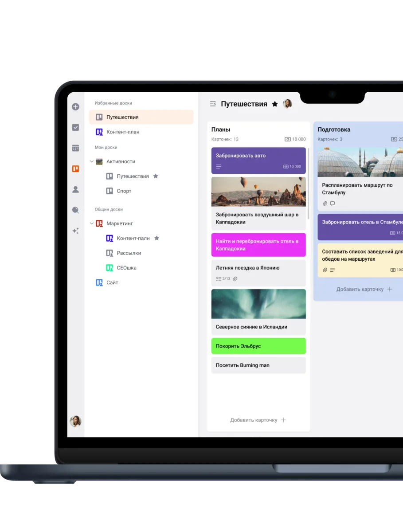Collapse sidebar using icon beside Путешествия title
This screenshot has width=403, height=532.
[213, 104]
